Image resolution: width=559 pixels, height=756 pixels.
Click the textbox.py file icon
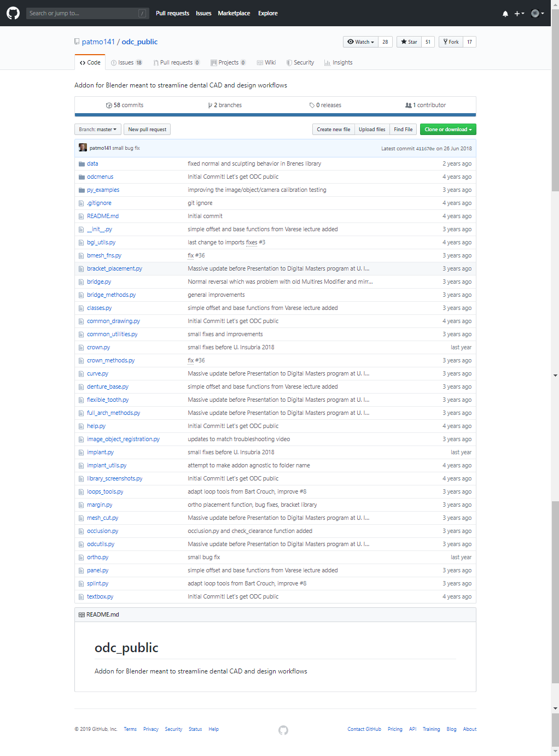click(81, 597)
